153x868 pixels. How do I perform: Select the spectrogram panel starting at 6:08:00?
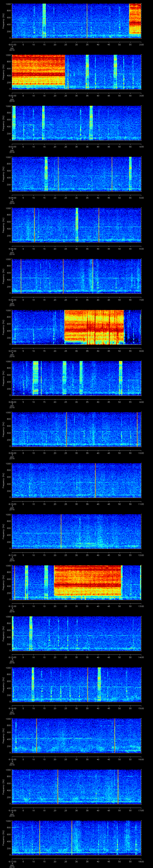pos(76,378)
